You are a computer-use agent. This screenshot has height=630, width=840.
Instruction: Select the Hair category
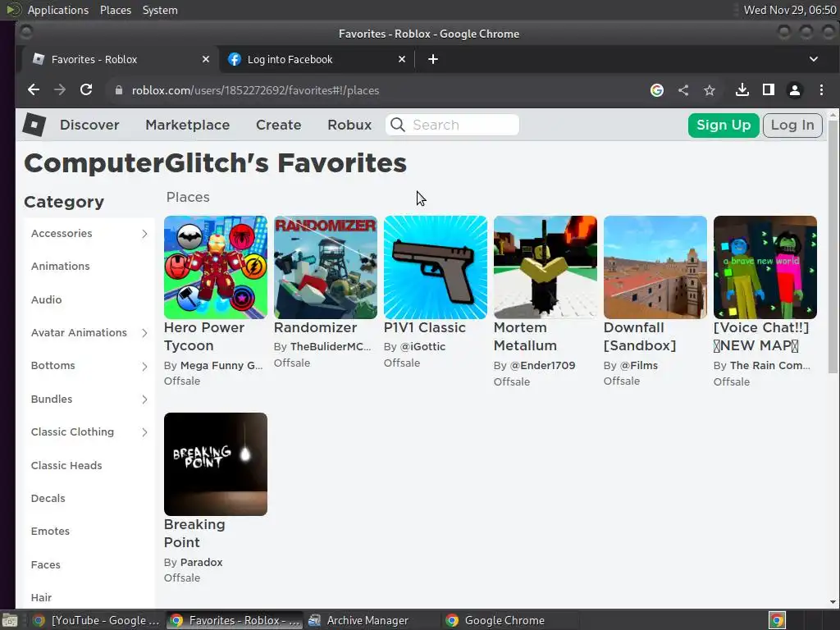tap(41, 597)
